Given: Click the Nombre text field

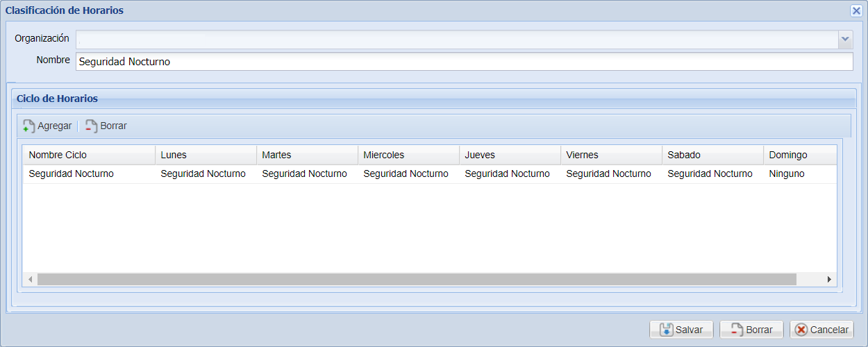Looking at the screenshot, I should click(464, 62).
